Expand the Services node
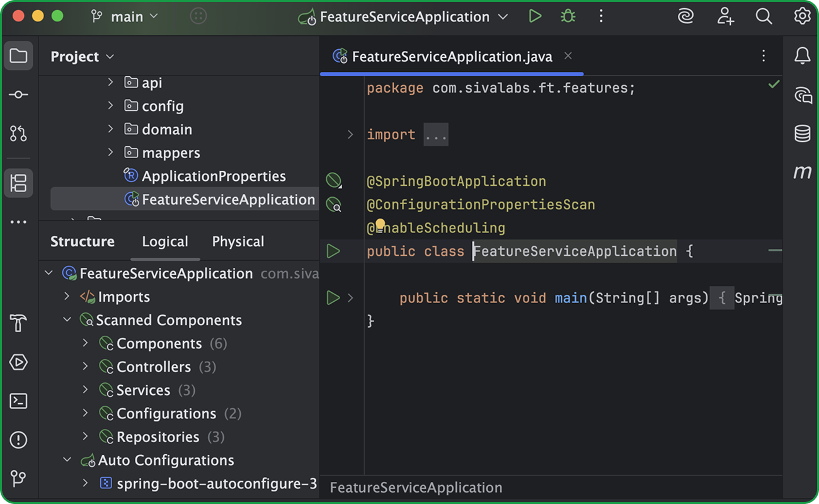 [86, 389]
